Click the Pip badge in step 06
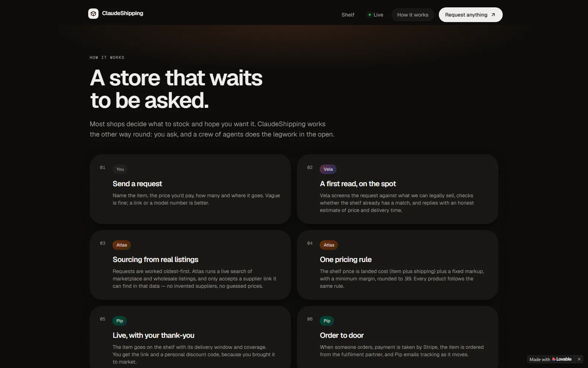The image size is (588, 368). [327, 321]
